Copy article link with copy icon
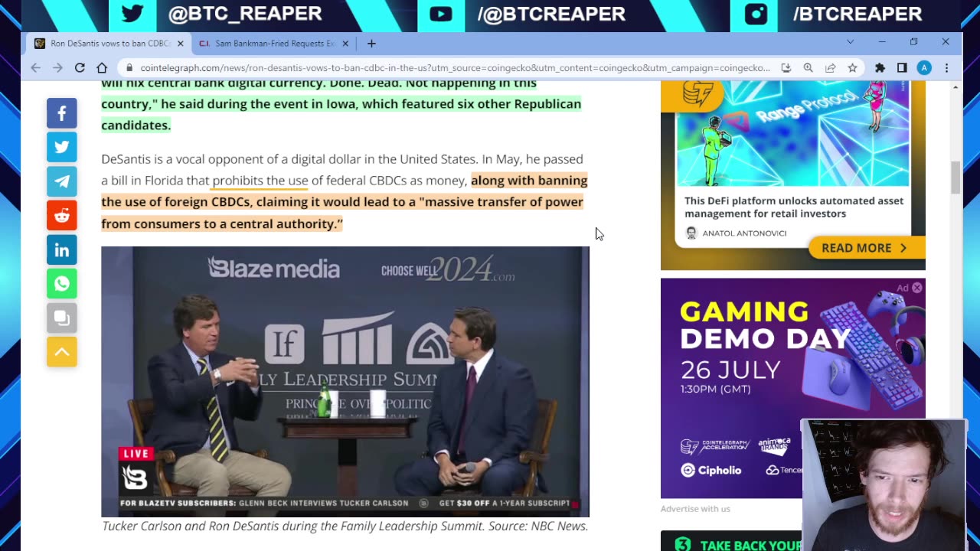Image resolution: width=980 pixels, height=551 pixels. (62, 318)
